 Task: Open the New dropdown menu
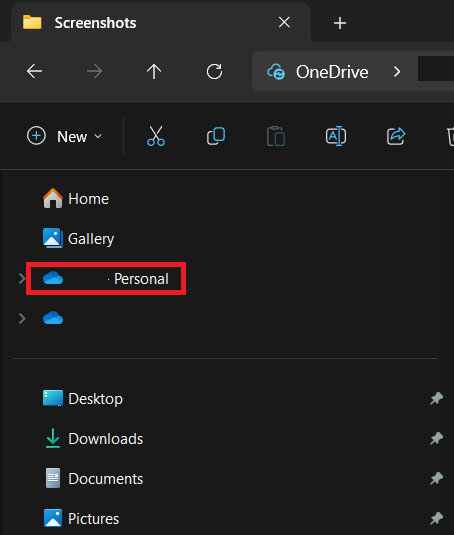pos(64,136)
